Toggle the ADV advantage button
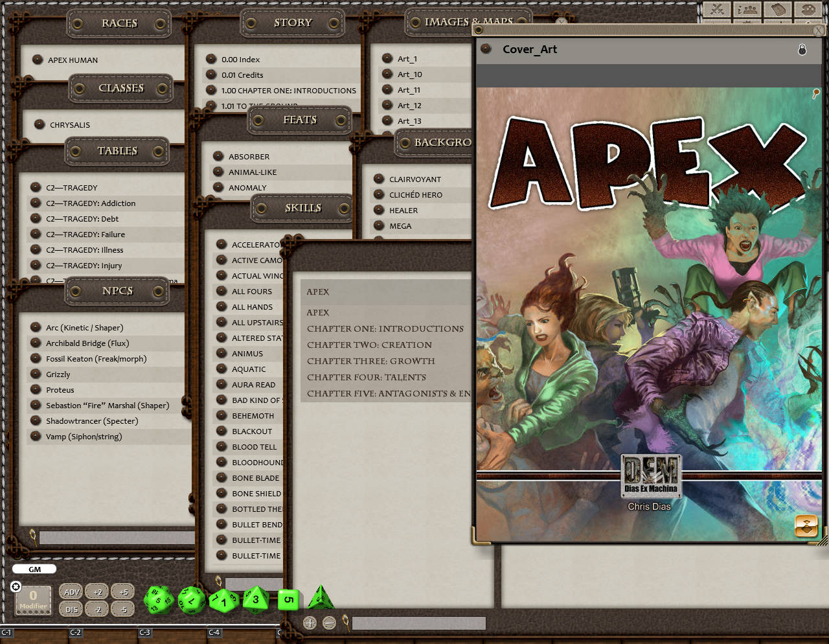 tap(70, 592)
